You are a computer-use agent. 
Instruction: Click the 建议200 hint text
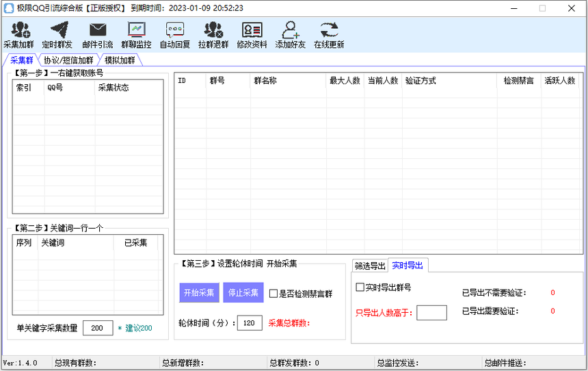tap(135, 328)
